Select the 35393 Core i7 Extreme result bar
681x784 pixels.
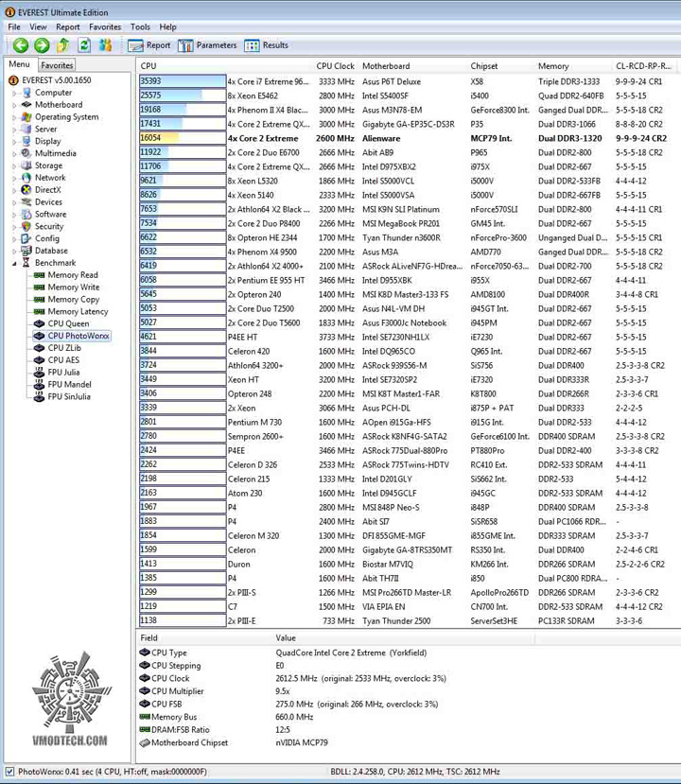coord(183,81)
